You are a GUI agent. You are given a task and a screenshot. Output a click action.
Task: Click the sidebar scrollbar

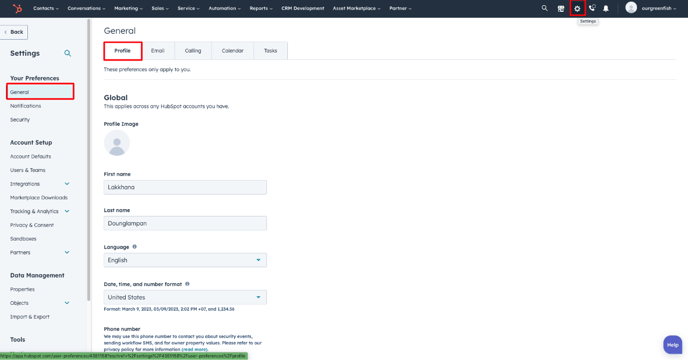[x=89, y=160]
